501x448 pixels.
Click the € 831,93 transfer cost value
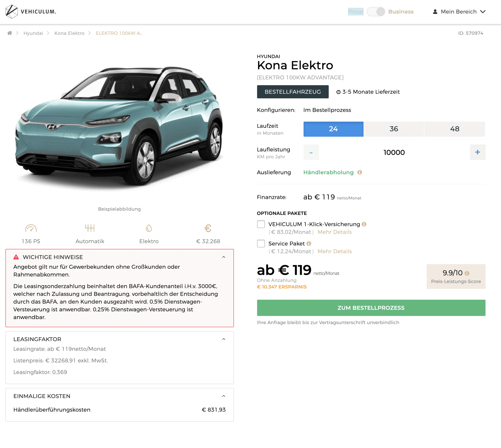tap(214, 409)
